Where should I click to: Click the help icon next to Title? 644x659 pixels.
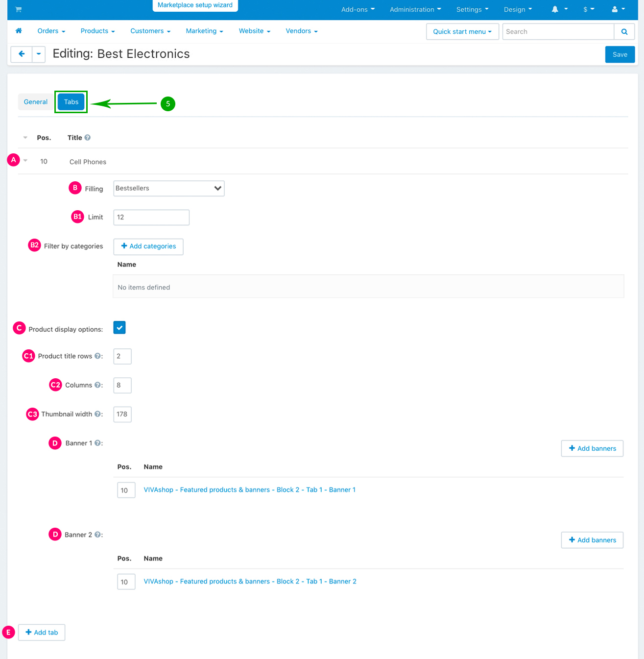pyautogui.click(x=87, y=138)
